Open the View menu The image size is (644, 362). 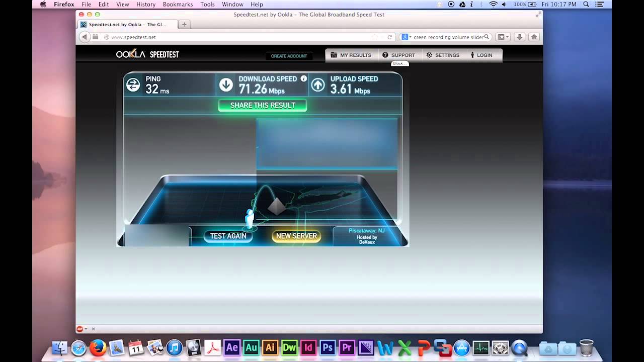(123, 5)
